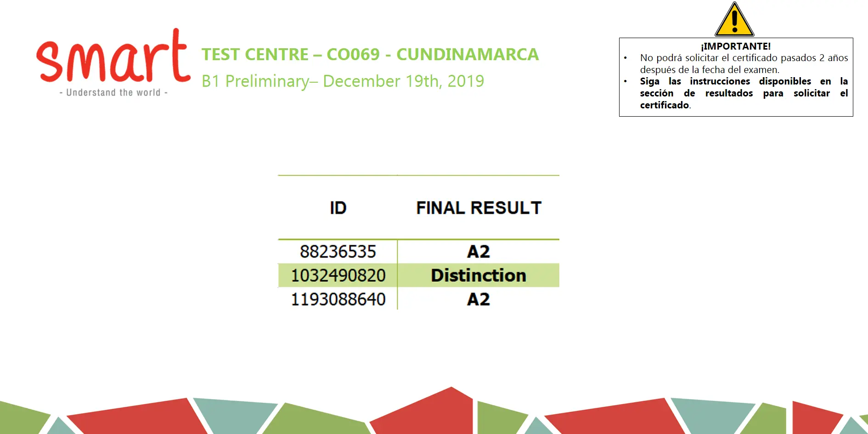Image resolution: width=868 pixels, height=434 pixels.
Task: Click the 'TEST CENTRE – CO069 - CUNDINAMARCA' title
Action: [x=370, y=54]
